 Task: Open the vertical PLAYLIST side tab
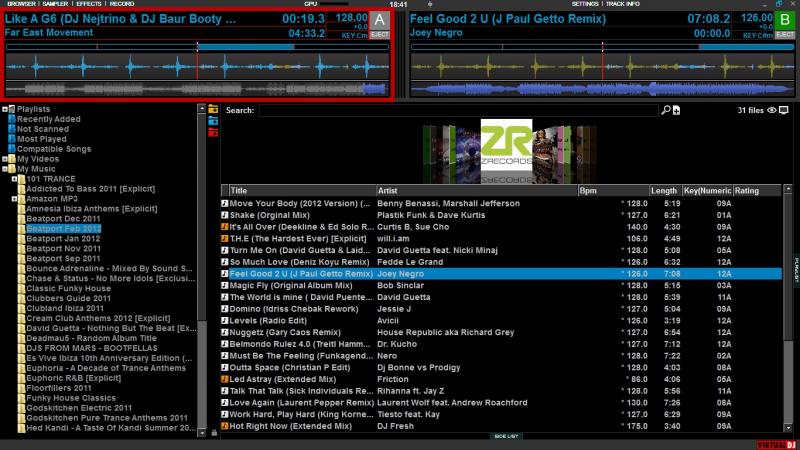796,269
